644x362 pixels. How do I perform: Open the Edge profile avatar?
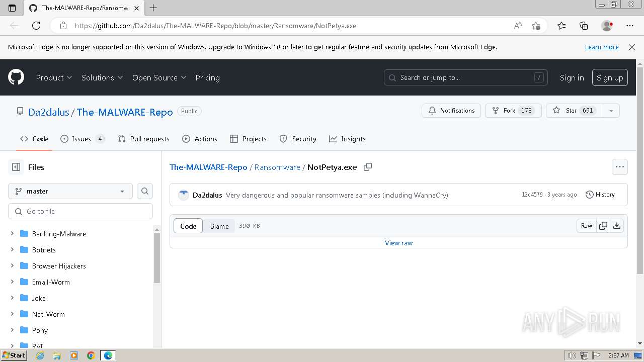coord(607,26)
